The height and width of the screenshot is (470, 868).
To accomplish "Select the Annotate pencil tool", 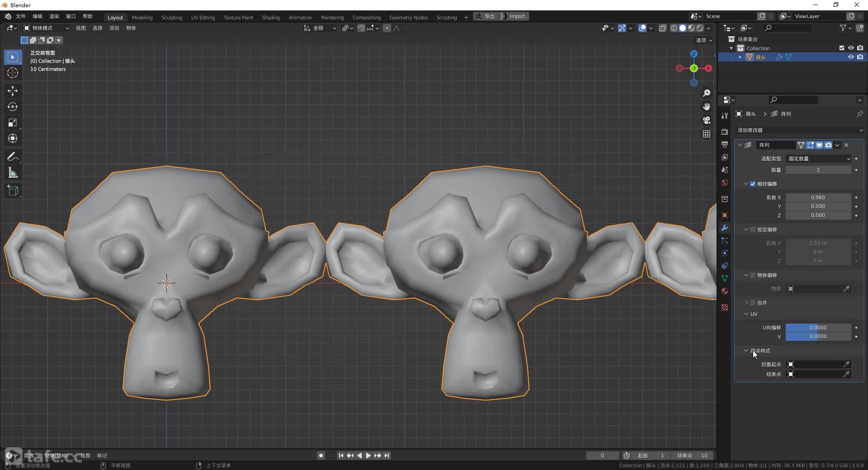I will pos(13,157).
